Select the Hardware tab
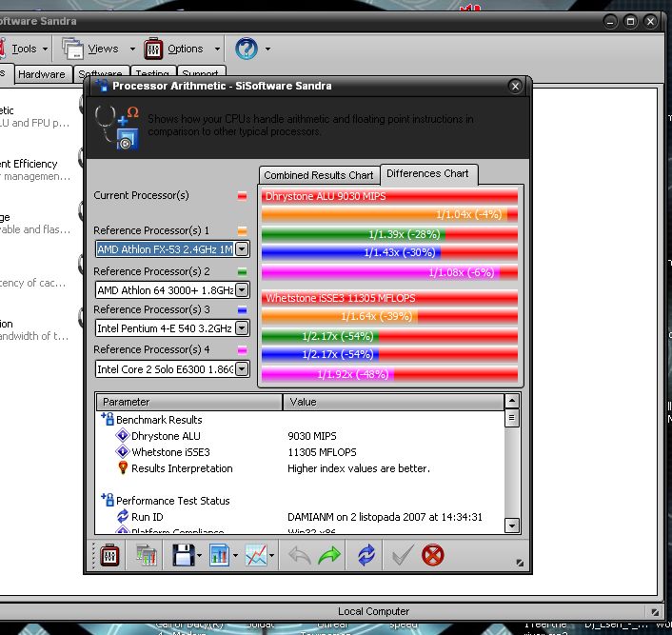 point(42,74)
